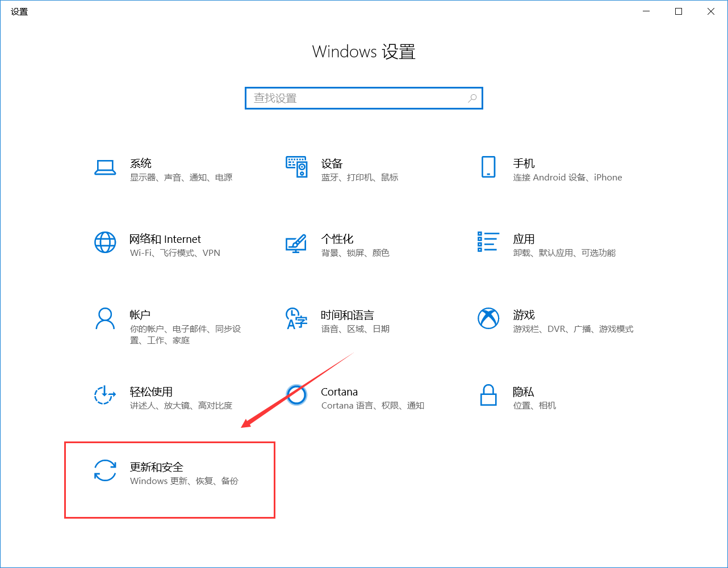Open the 隐私 settings title

click(524, 392)
